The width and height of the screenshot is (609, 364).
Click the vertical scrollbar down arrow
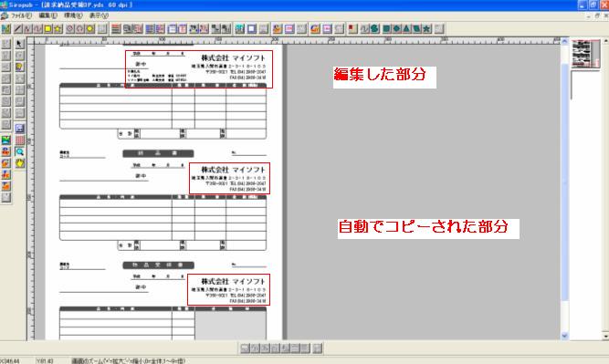pyautogui.click(x=564, y=336)
